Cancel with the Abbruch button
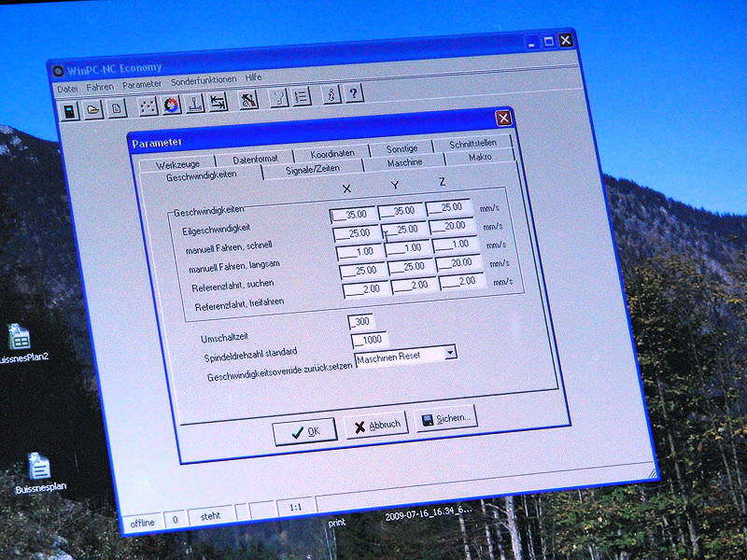This screenshot has width=747, height=560. 377,426
